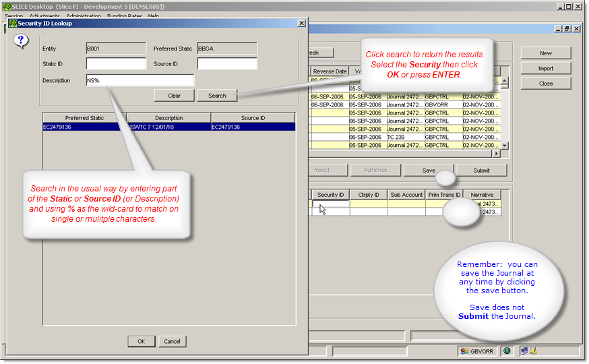589x364 pixels.
Task: Select the EC2479136 result row
Action: tap(168, 127)
